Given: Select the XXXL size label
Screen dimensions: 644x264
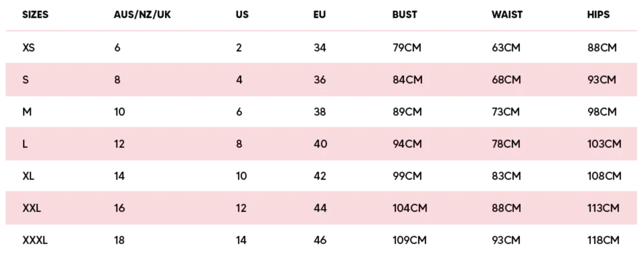Looking at the screenshot, I should click(35, 240).
